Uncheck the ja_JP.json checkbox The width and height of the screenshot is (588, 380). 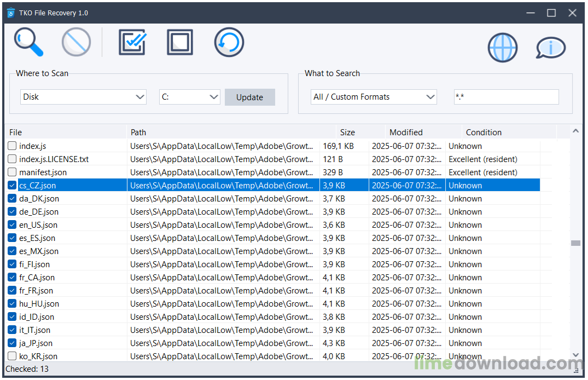[x=12, y=343]
